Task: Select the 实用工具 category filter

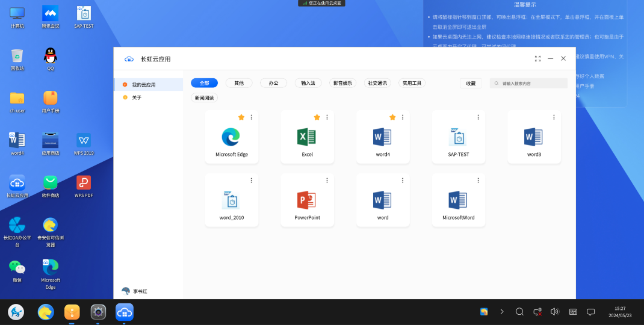Action: [412, 83]
